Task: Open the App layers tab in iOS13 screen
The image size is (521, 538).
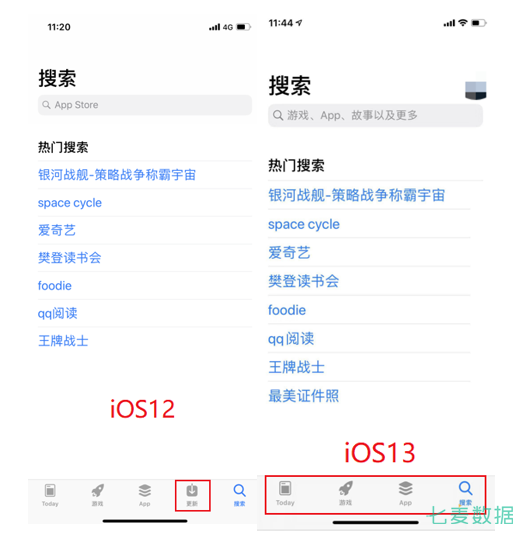Action: coord(405,494)
